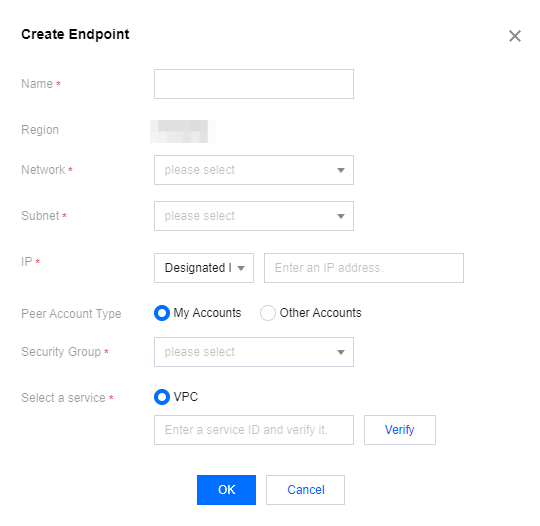Click the blurred Region value

click(x=183, y=131)
